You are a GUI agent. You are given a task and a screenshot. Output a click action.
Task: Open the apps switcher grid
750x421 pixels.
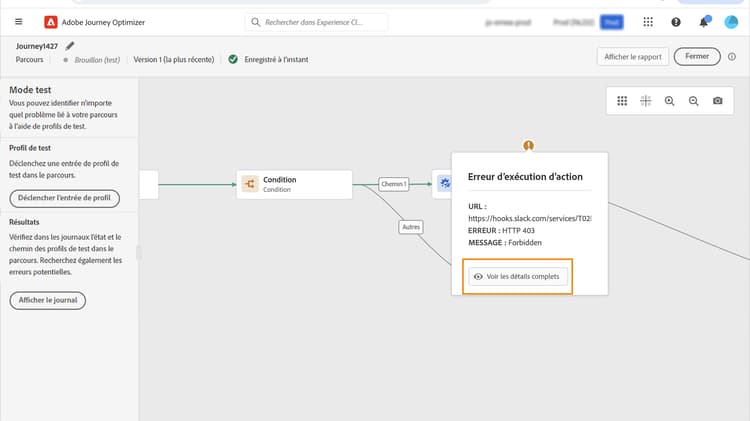click(649, 21)
